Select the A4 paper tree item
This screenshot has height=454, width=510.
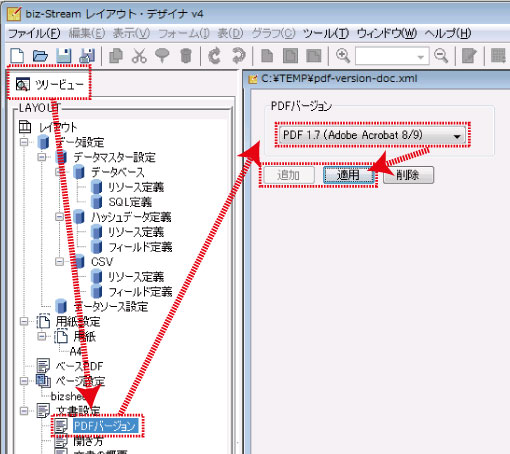click(x=76, y=351)
